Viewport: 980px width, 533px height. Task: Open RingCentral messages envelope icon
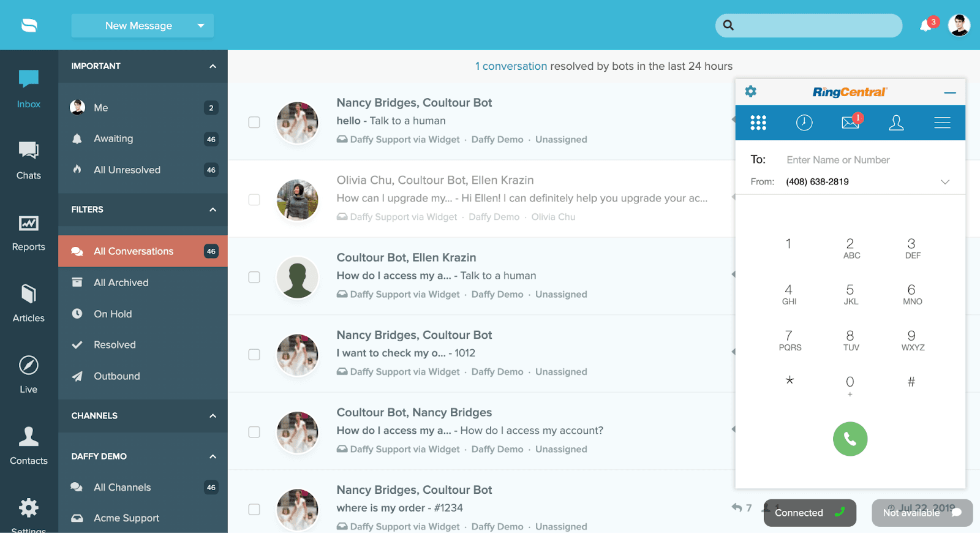tap(850, 123)
